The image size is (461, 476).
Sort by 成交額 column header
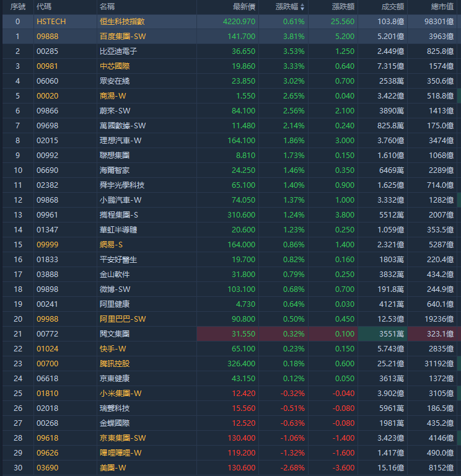[x=393, y=7]
